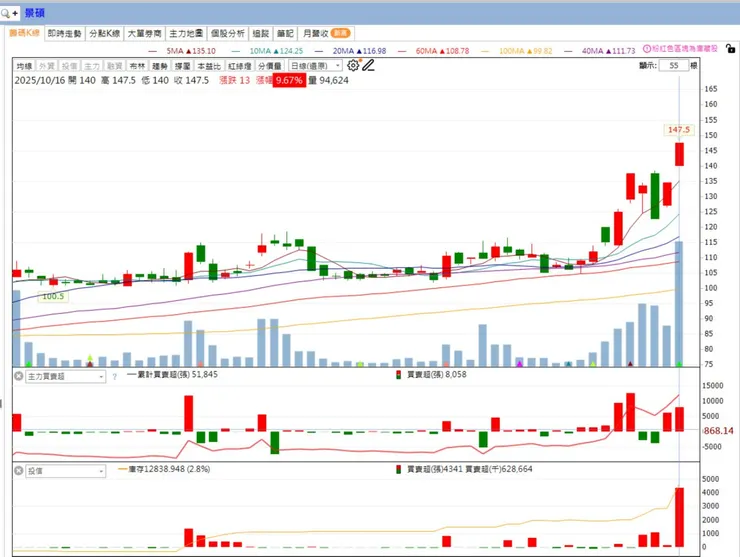Toggle the 布林 Bollinger bands button
This screenshot has height=557, width=740.
pyautogui.click(x=137, y=66)
